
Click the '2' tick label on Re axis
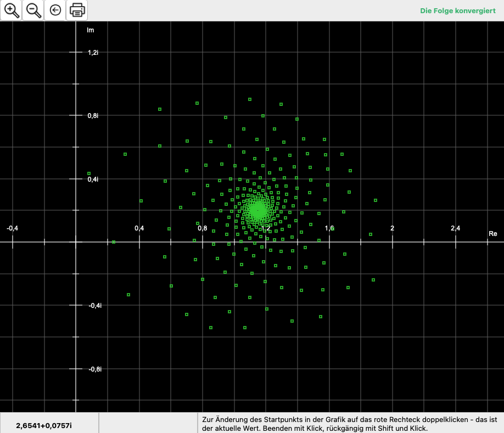(x=392, y=228)
